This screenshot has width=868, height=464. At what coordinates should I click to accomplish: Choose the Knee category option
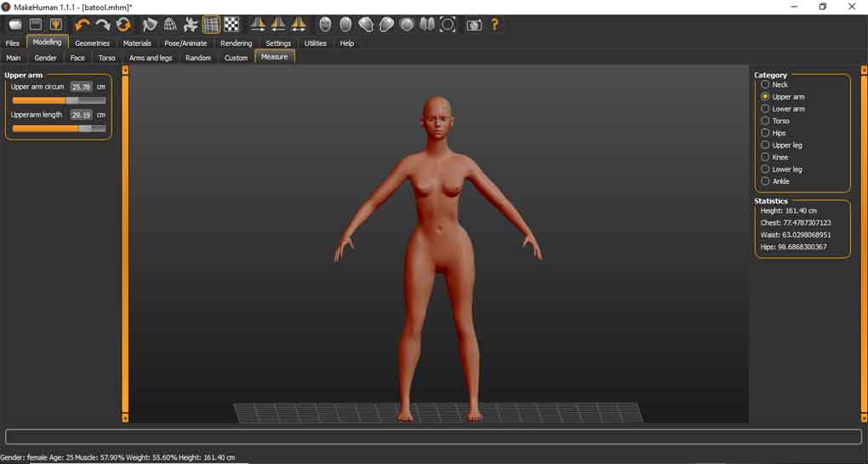(x=765, y=157)
